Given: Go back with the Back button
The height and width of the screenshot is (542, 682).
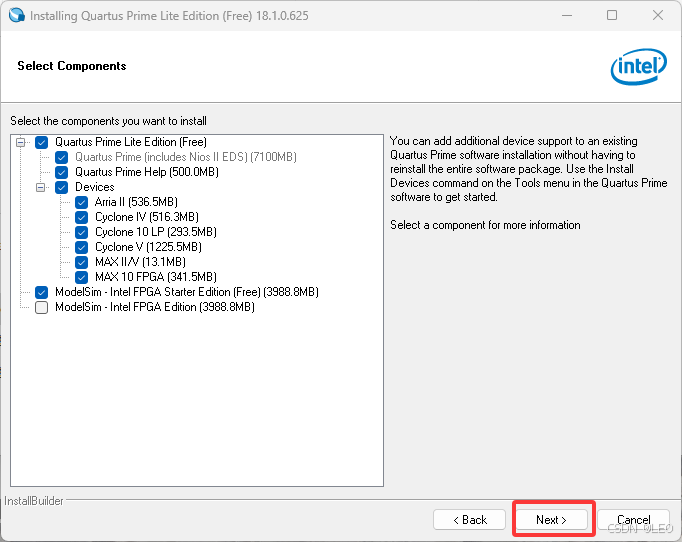Looking at the screenshot, I should coord(469,519).
